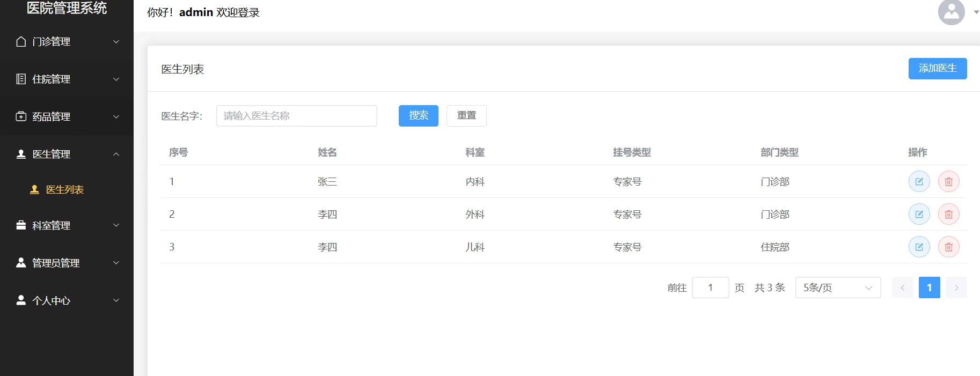This screenshot has height=376, width=980.
Task: Click the 科室 column header
Action: (x=474, y=152)
